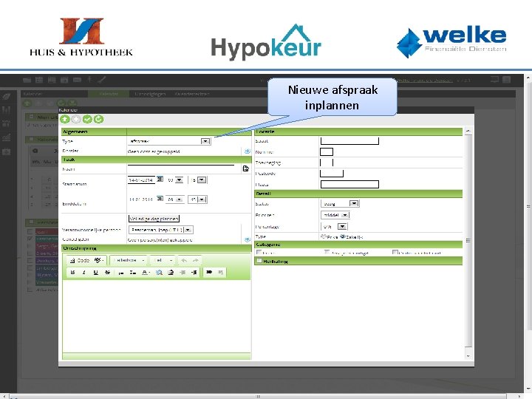Switch to the Kalenderdelen tab in background

click(192, 94)
